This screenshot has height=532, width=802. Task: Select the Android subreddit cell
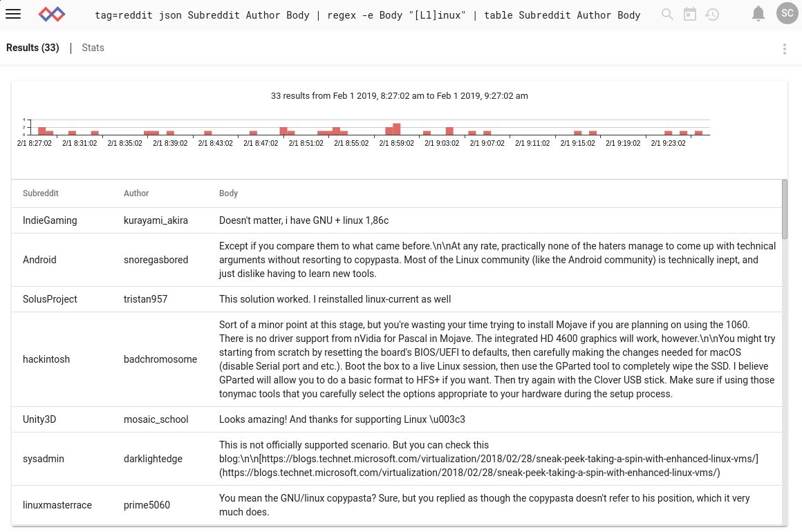click(x=39, y=260)
